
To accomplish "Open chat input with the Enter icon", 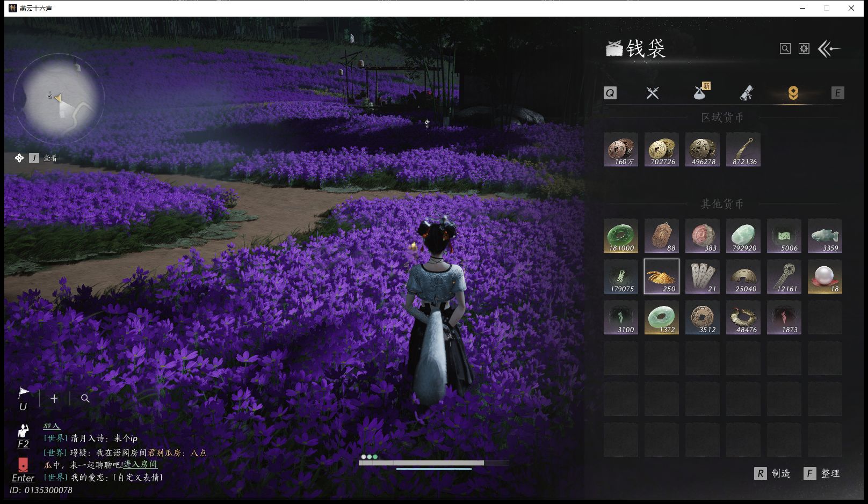I will 23,470.
